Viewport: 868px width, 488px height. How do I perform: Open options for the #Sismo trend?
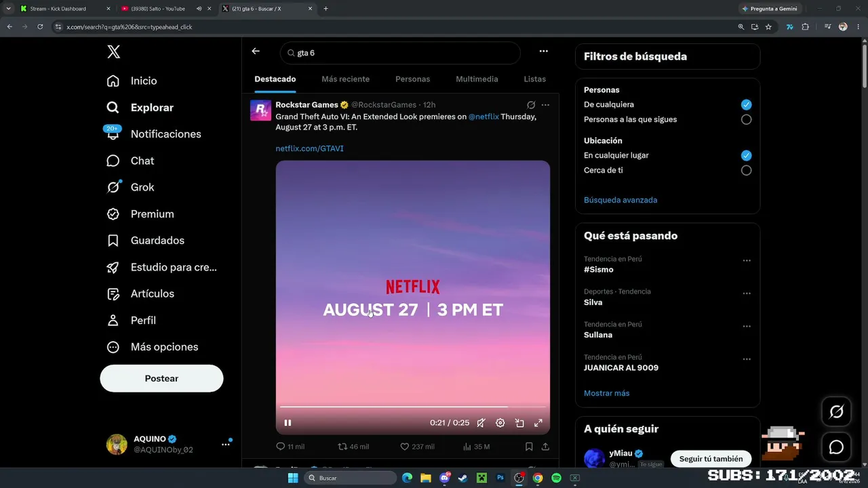747,261
